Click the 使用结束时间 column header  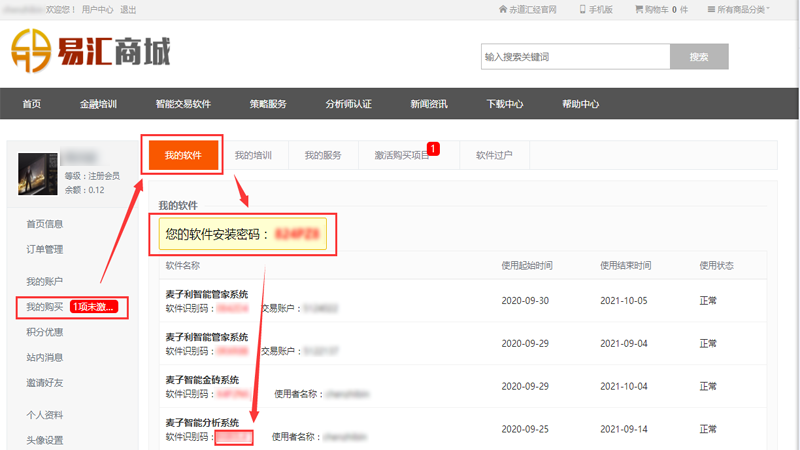point(626,265)
